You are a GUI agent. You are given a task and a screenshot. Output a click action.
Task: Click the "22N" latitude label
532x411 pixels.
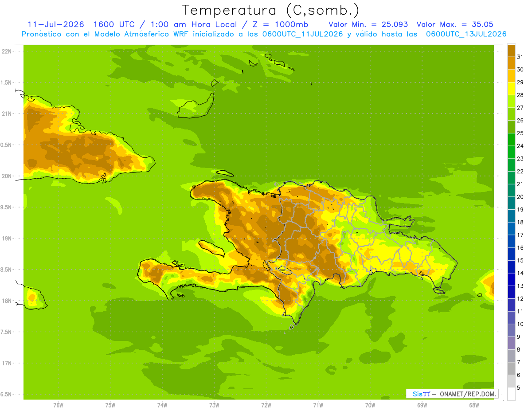point(7,51)
